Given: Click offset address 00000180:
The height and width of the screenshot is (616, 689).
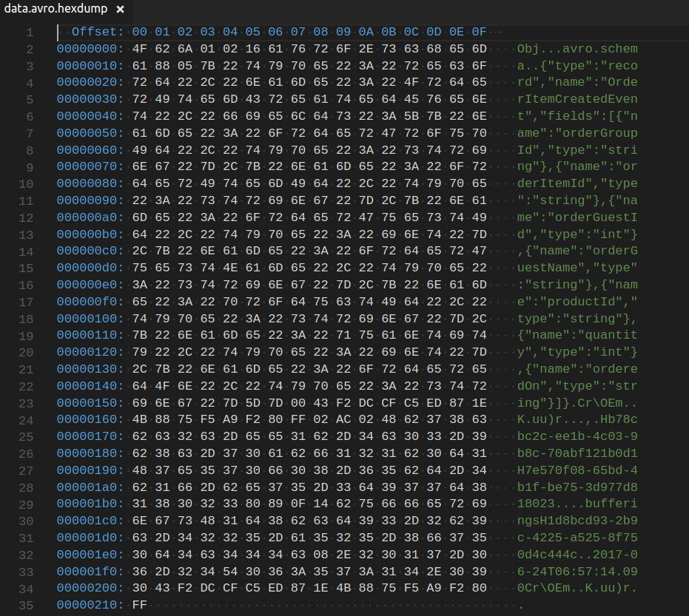Looking at the screenshot, I should [90, 453].
